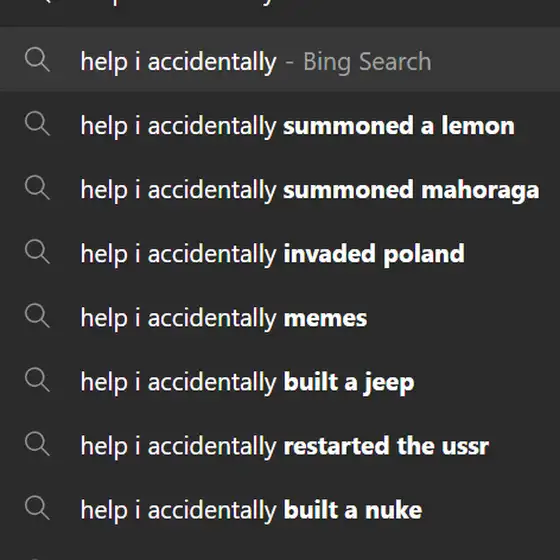
Task: Click the bold 'ussr' word in the suggestions
Action: point(465,446)
